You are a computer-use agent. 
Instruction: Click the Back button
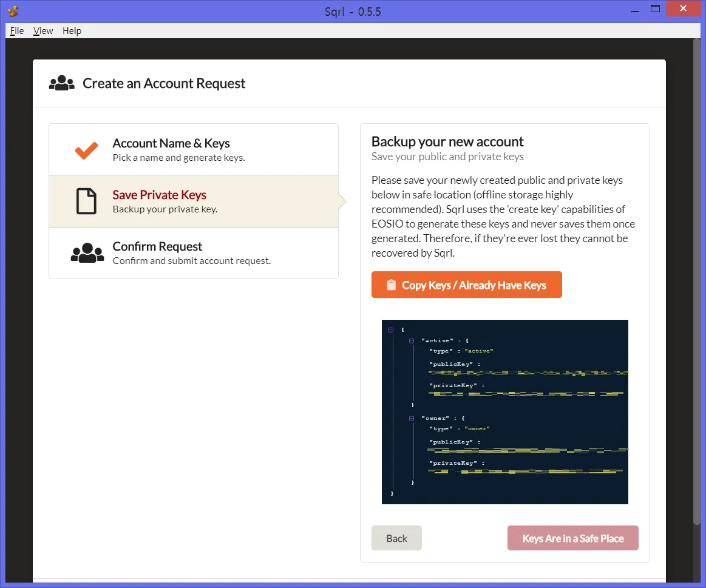pos(396,538)
